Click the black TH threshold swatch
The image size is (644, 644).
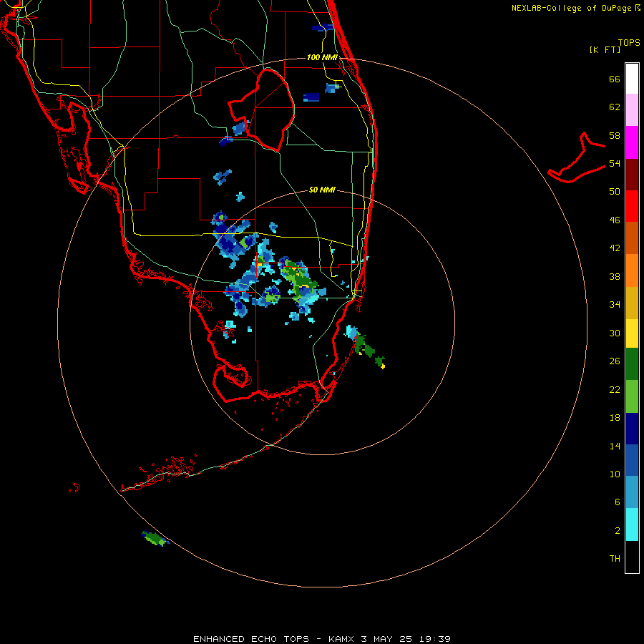(x=632, y=557)
